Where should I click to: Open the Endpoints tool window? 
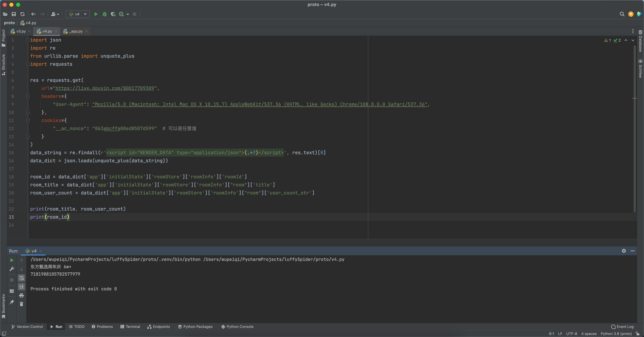158,327
